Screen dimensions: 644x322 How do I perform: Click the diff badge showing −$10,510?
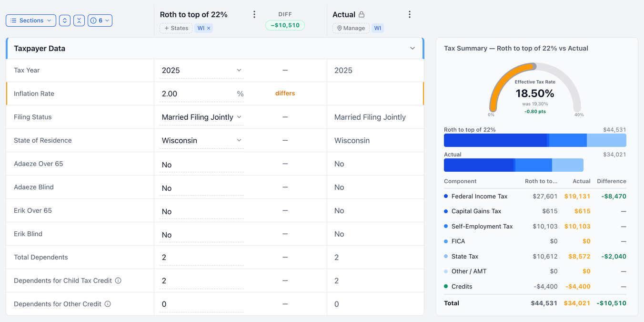285,25
